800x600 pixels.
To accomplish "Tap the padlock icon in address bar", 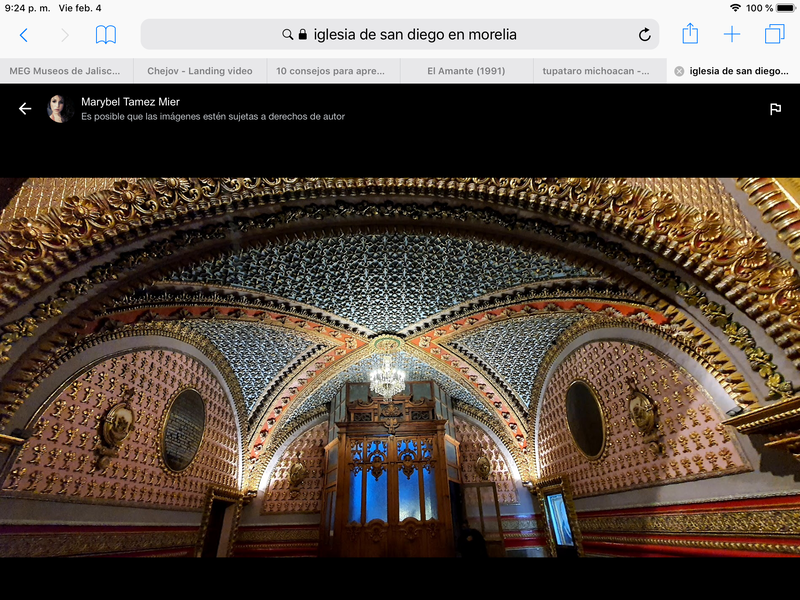I will 303,34.
